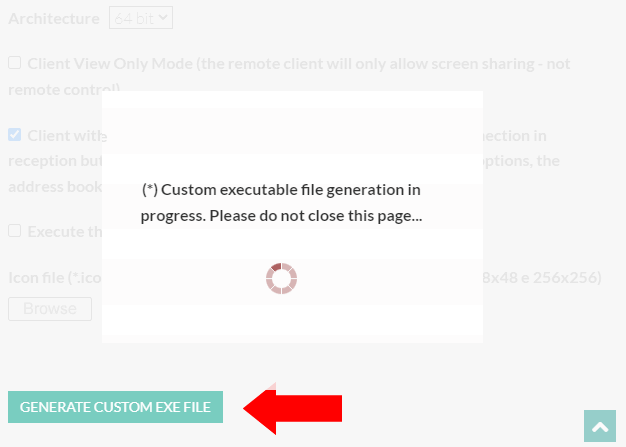The height and width of the screenshot is (447, 626).
Task: Click the scroll-to-top chevron icon
Action: pos(600,426)
